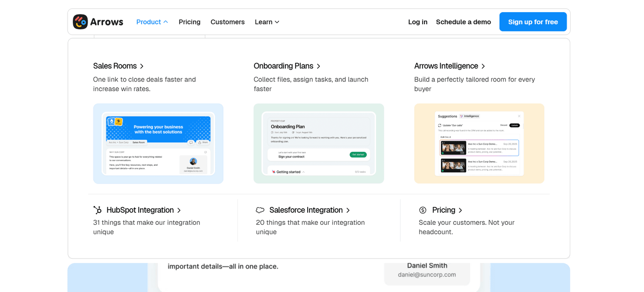Click 'important details—all in one place.' text
The image size is (644, 292).
coord(223,266)
